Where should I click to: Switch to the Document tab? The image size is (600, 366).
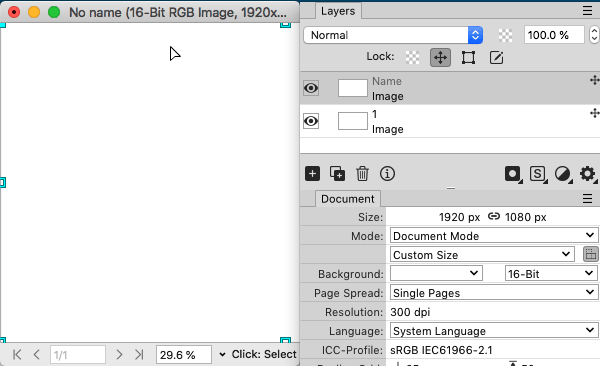(347, 199)
